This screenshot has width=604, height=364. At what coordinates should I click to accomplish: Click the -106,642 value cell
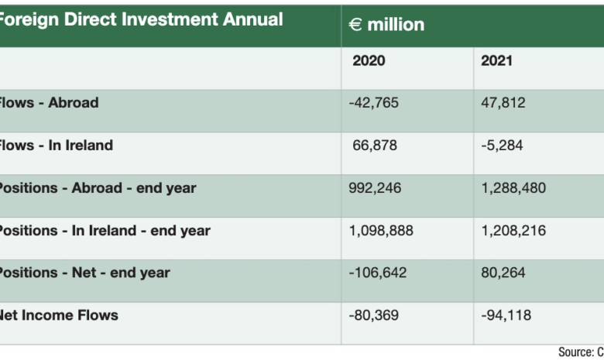tap(379, 273)
